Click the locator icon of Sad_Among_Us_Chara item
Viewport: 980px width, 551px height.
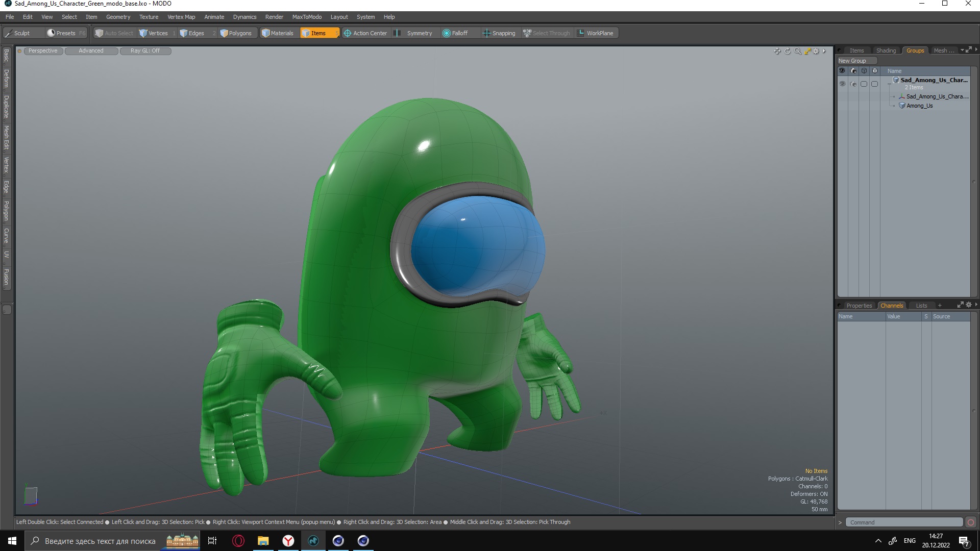[902, 96]
